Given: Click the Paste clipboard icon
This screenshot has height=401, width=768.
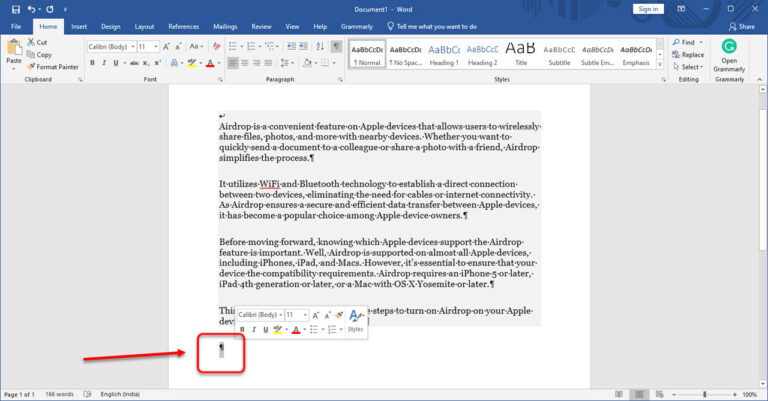Looking at the screenshot, I should [14, 47].
